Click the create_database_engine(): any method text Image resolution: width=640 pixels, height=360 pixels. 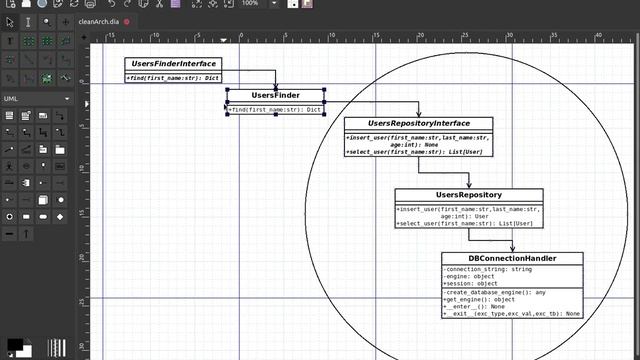click(x=494, y=293)
